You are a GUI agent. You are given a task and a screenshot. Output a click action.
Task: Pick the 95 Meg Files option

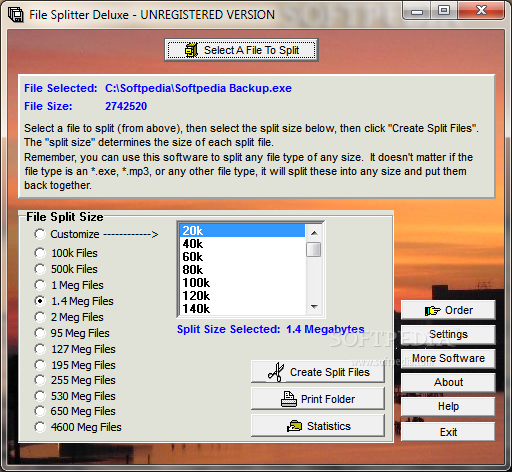[x=40, y=333]
